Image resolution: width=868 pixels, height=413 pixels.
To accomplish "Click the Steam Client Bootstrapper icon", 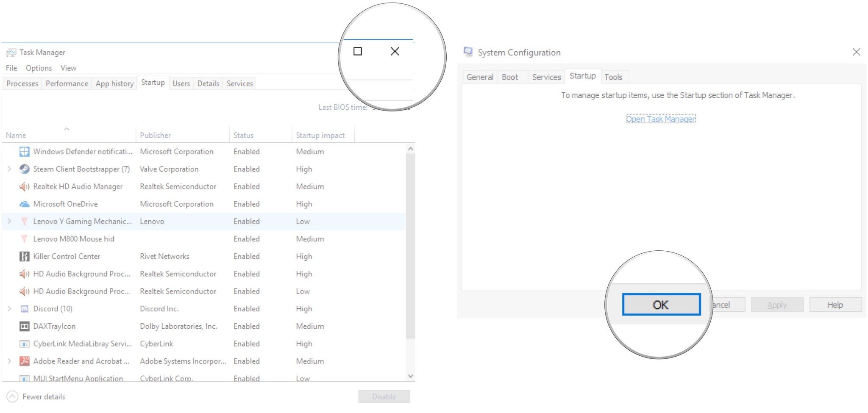I will (x=25, y=169).
